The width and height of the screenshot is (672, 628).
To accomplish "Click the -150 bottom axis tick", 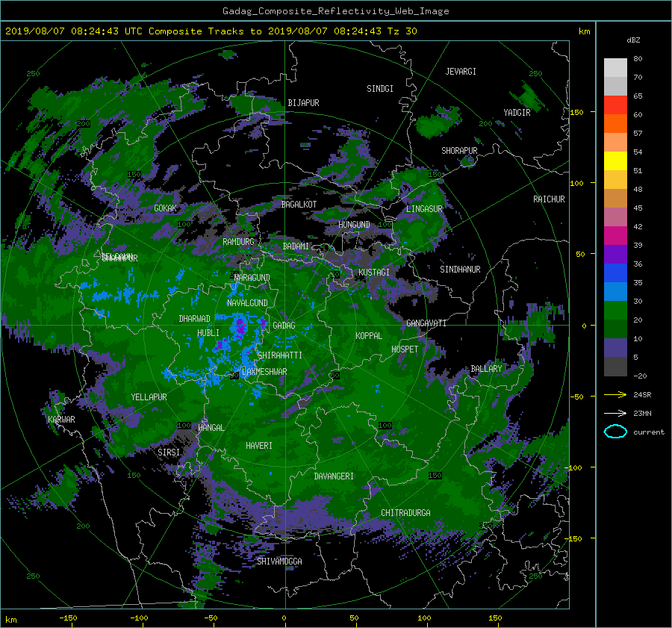I will (68, 618).
